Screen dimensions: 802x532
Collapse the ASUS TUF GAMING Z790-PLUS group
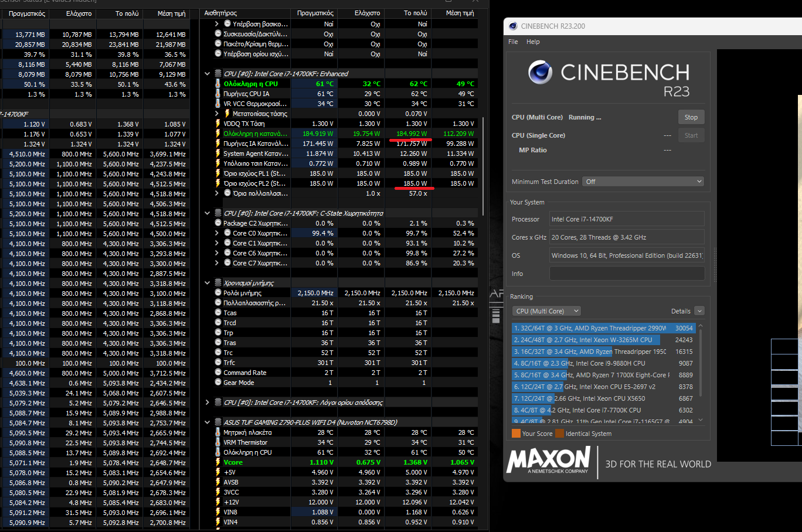pos(207,422)
